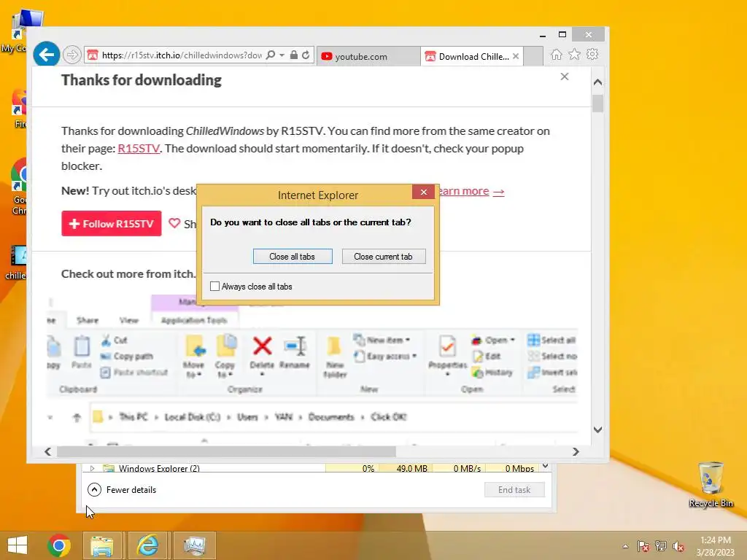747x560 pixels.
Task: Click the page scroll down arrow
Action: point(598,429)
